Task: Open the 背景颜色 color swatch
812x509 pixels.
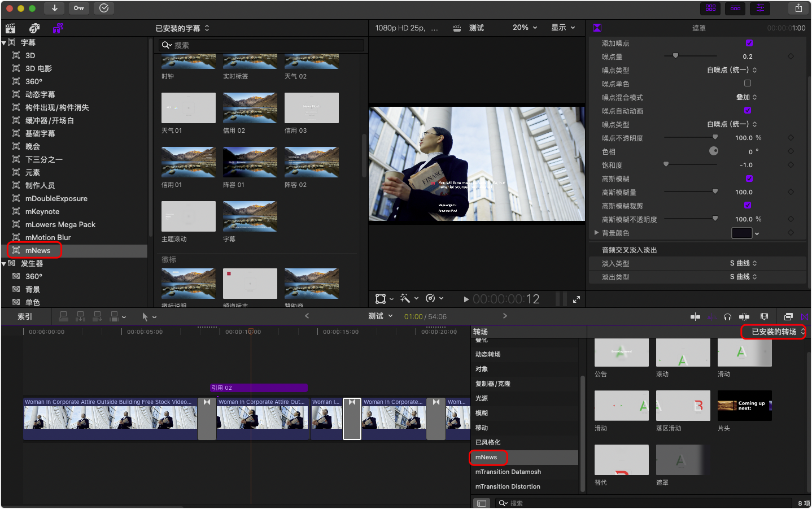Action: pyautogui.click(x=742, y=233)
